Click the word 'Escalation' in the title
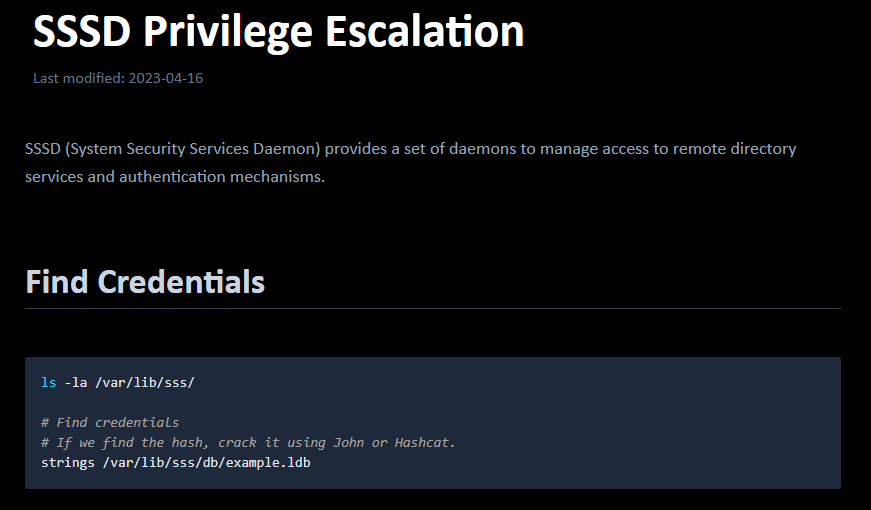 [438, 32]
